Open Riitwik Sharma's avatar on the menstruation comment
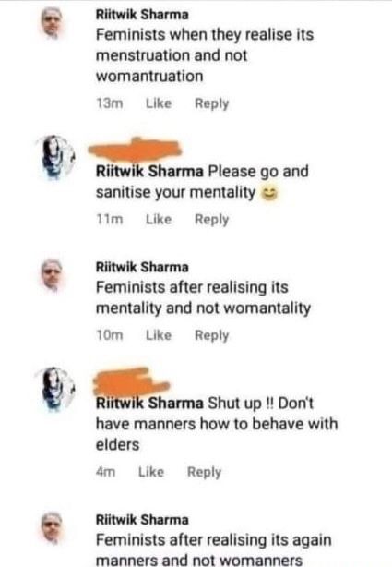This screenshot has height=567, width=392. [52, 23]
